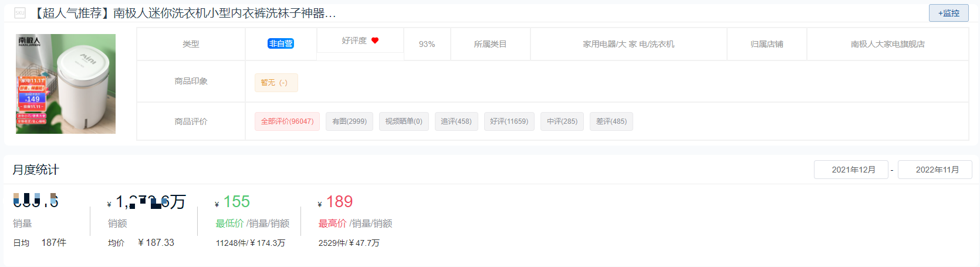Click the 最低价 green label
This screenshot has height=267, width=980.
[x=229, y=224]
